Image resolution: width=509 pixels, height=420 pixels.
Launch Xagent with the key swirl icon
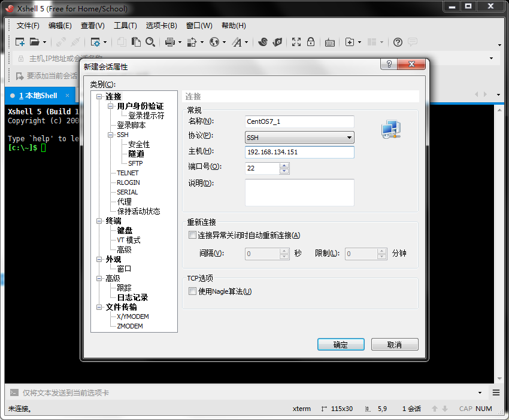pyautogui.click(x=277, y=42)
